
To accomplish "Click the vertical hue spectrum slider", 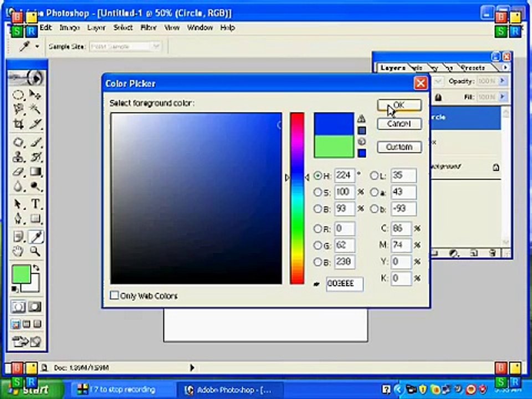I will point(297,198).
